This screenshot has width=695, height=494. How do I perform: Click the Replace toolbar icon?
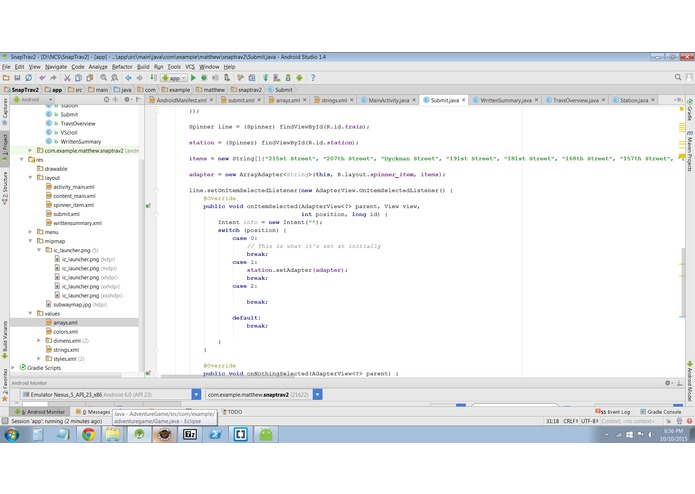[114, 78]
